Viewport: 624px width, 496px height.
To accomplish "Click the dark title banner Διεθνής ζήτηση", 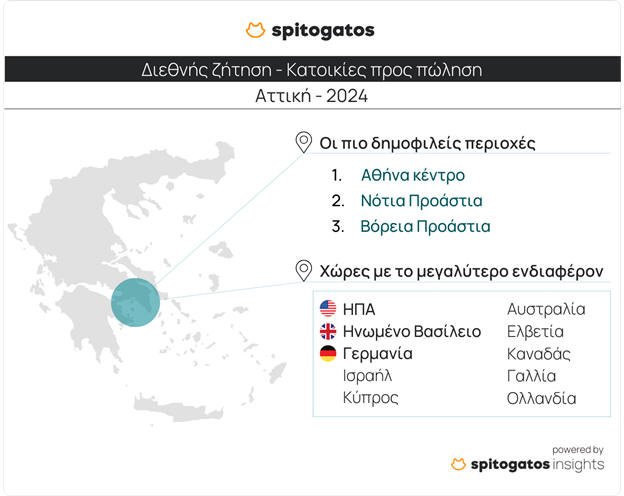I will (x=311, y=70).
